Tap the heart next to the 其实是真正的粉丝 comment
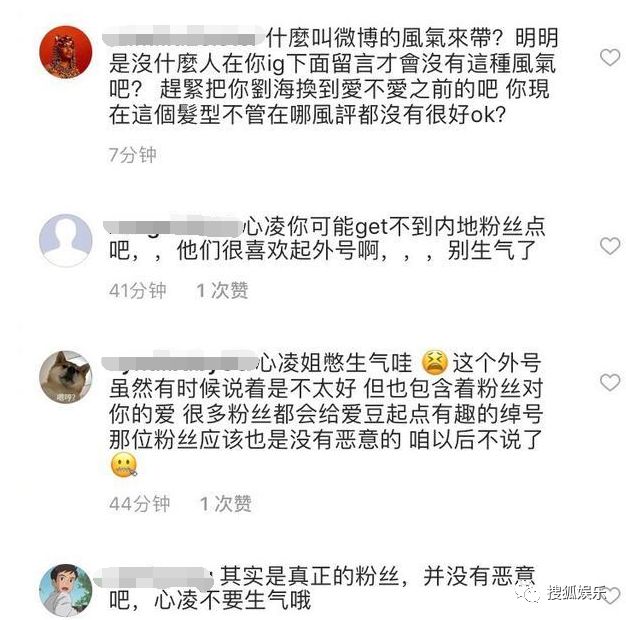The width and height of the screenshot is (626, 620). pos(613,595)
